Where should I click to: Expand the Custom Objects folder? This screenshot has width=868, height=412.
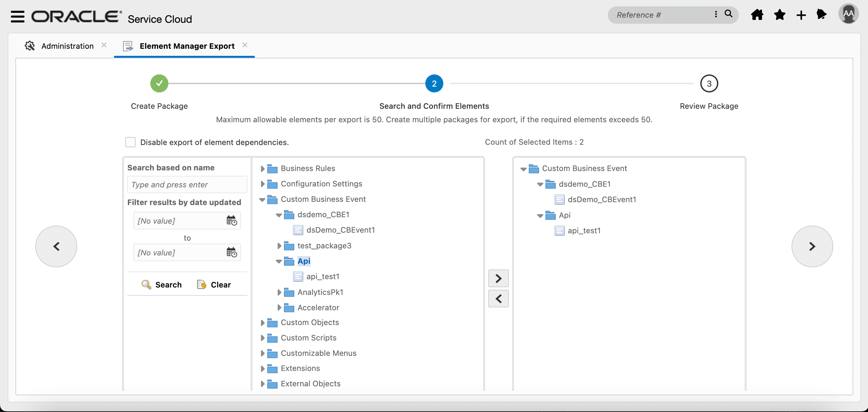coord(262,323)
